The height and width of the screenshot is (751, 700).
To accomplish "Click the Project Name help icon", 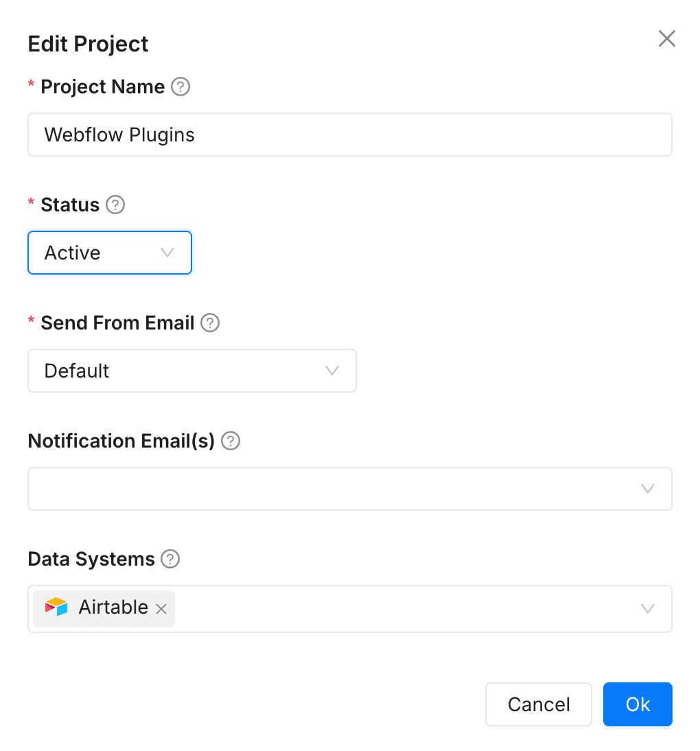I will pos(180,87).
